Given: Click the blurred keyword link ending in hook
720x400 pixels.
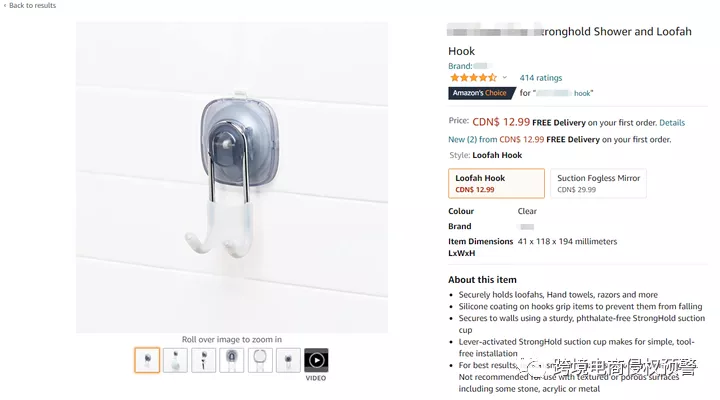Looking at the screenshot, I should point(564,93).
